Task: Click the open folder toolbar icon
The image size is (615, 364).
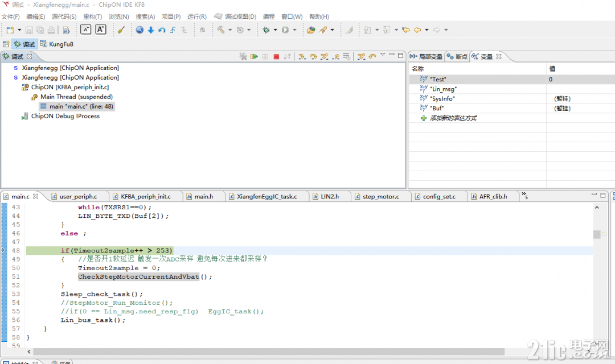Action: [x=311, y=30]
